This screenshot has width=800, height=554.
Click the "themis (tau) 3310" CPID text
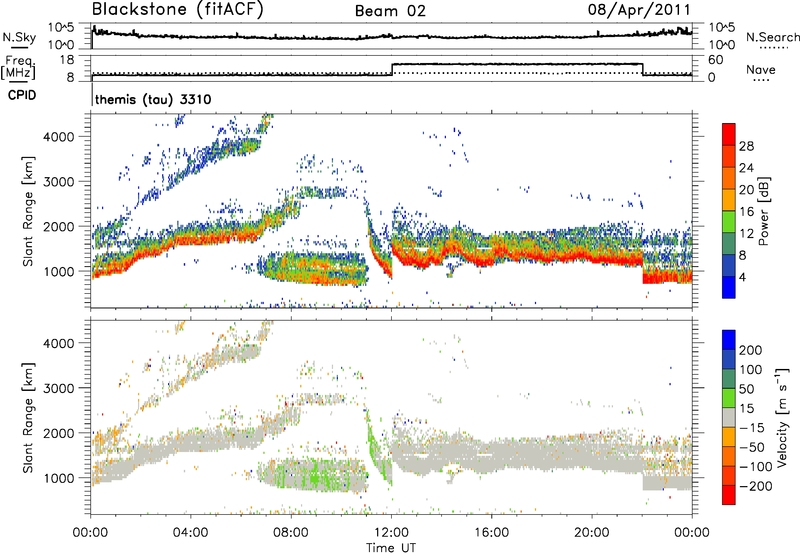pyautogui.click(x=153, y=99)
